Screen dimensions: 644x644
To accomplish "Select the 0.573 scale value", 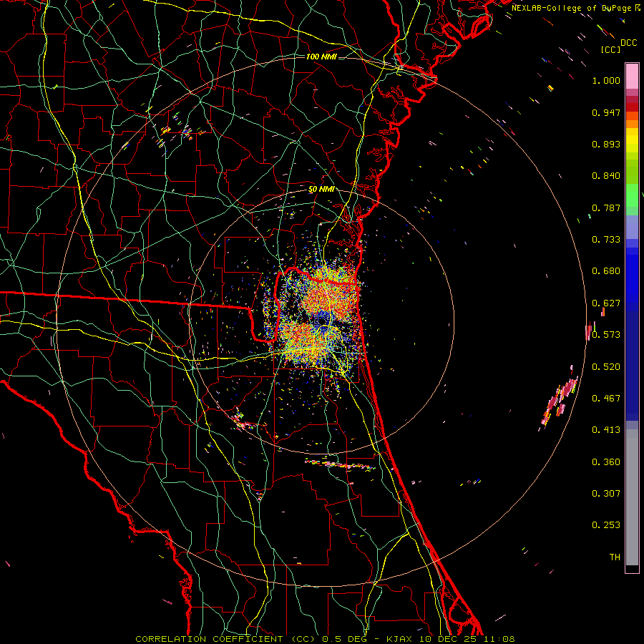I will (x=606, y=335).
